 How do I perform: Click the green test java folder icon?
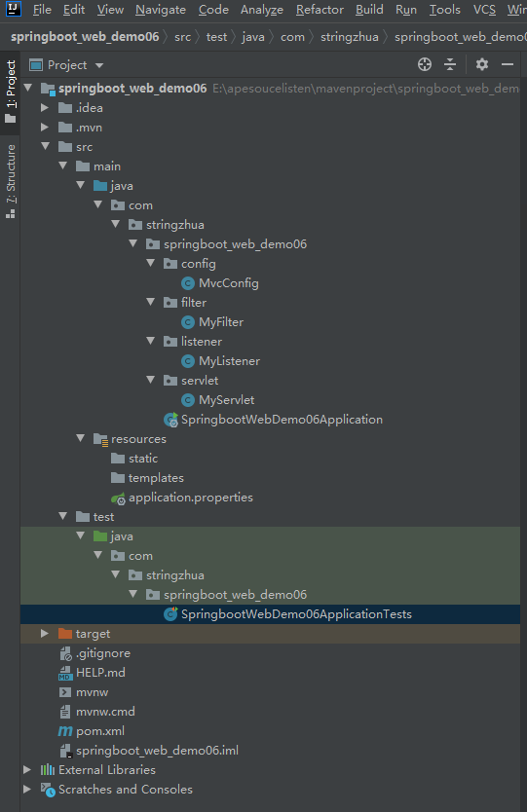pyautogui.click(x=100, y=536)
